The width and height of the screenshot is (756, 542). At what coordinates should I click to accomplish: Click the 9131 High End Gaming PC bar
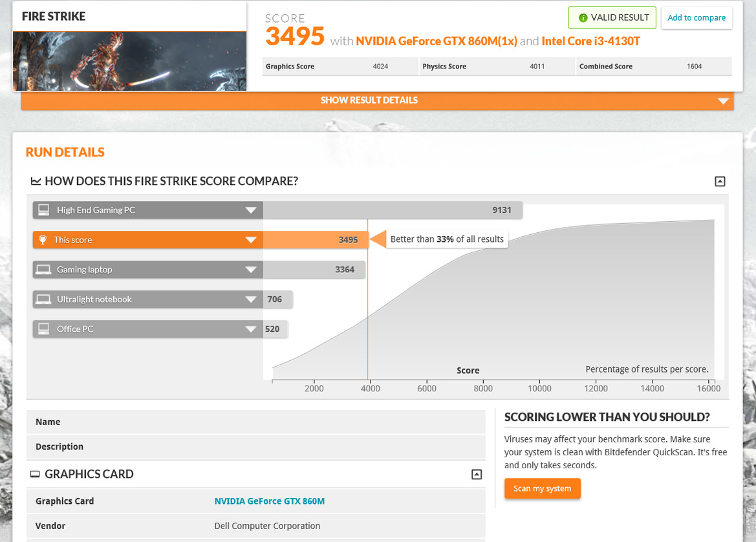coord(393,210)
